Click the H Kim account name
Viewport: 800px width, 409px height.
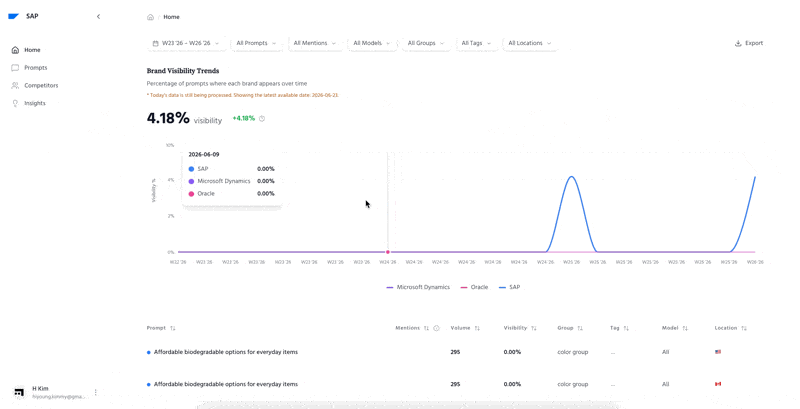(40, 389)
